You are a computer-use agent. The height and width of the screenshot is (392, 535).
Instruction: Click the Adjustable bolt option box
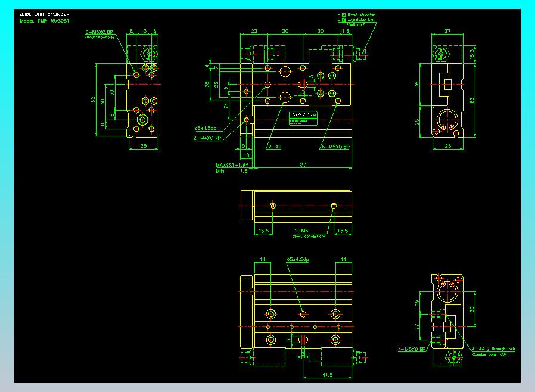pyautogui.click(x=344, y=20)
